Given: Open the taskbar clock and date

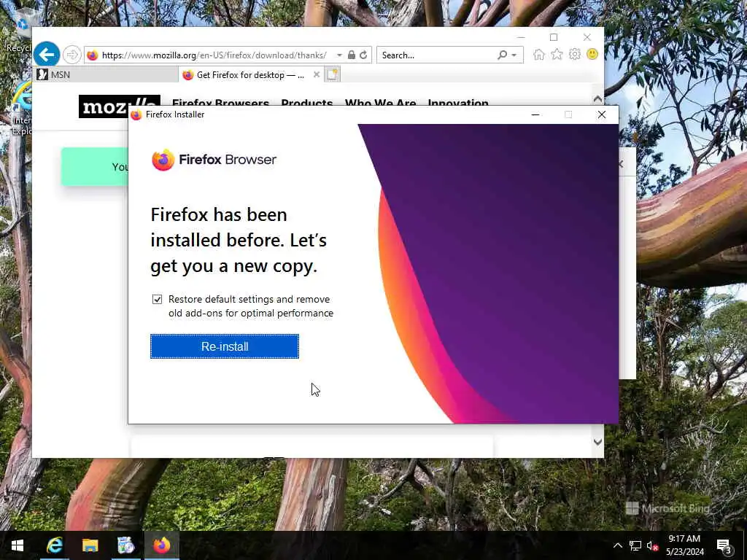Looking at the screenshot, I should (x=684, y=545).
